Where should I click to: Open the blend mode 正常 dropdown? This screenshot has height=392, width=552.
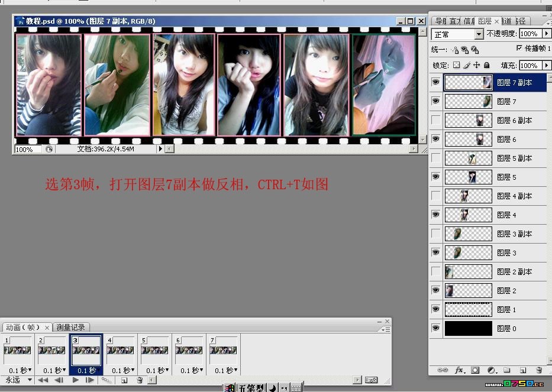click(479, 34)
